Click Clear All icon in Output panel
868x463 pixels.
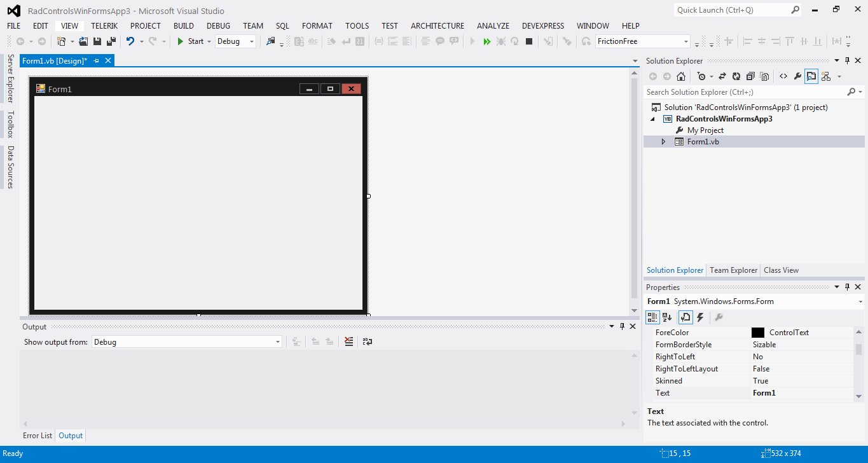pos(348,342)
